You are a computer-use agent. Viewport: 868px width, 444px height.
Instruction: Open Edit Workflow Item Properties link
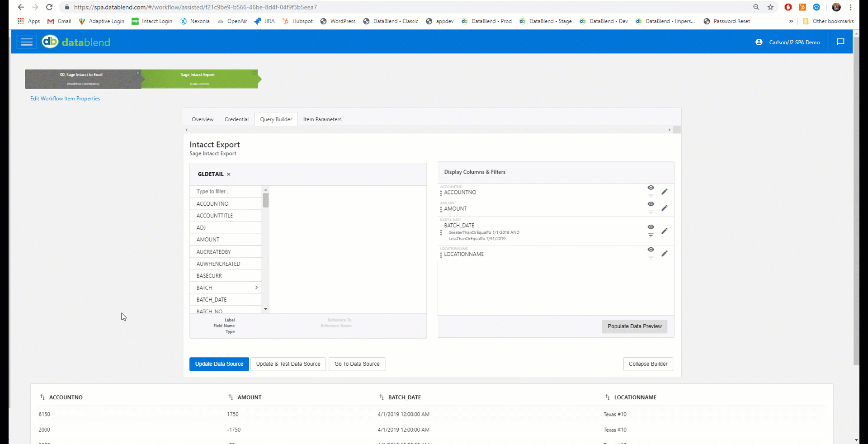65,99
